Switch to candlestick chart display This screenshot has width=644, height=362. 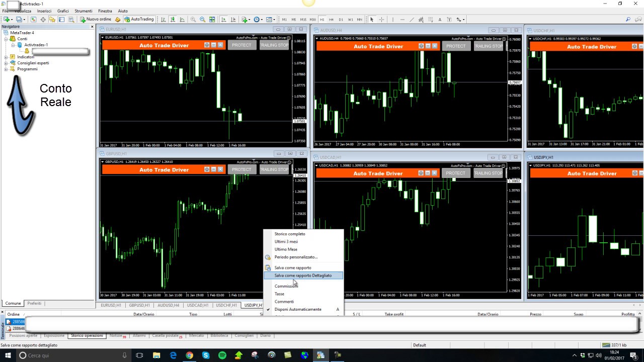[x=173, y=20]
